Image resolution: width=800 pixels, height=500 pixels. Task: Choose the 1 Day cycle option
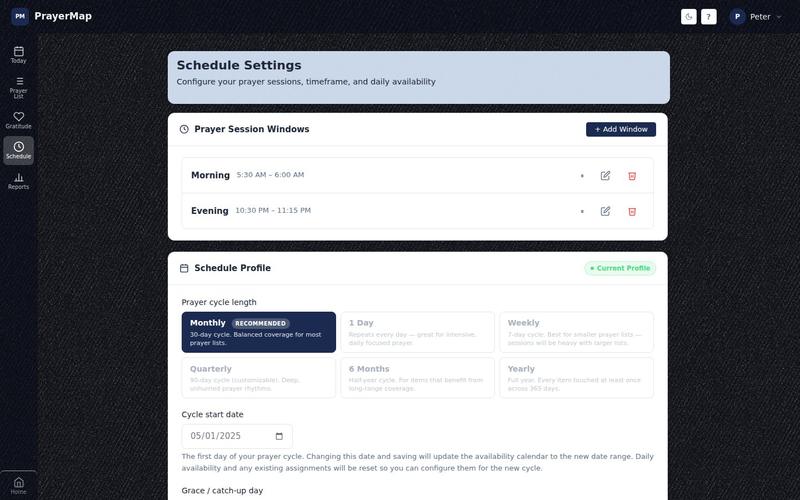click(417, 332)
